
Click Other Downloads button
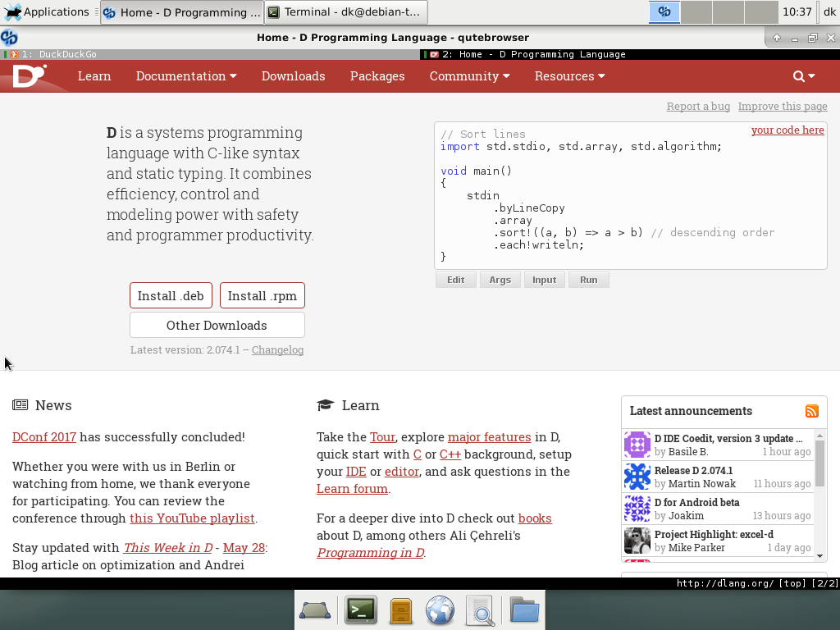[217, 325]
